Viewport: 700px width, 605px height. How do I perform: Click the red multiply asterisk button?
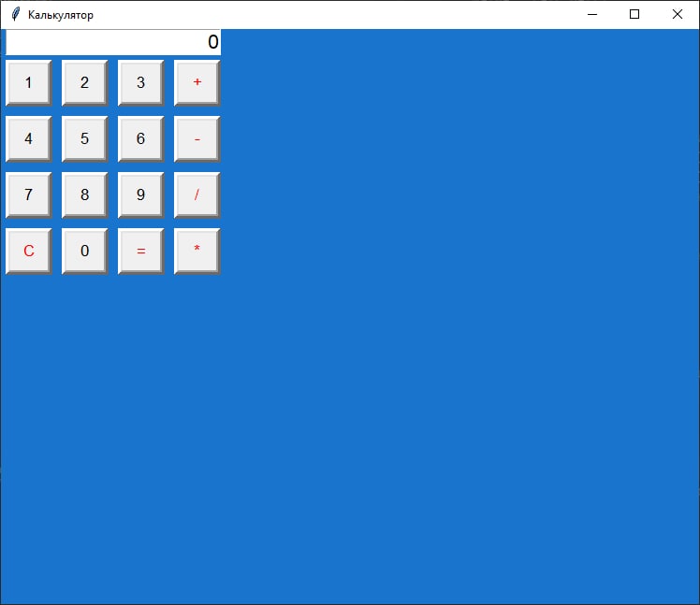[197, 252]
